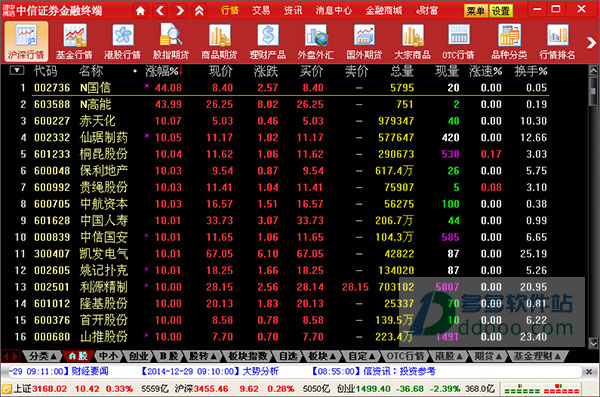Open the 交易 top menu
The height and width of the screenshot is (397, 600).
click(261, 10)
